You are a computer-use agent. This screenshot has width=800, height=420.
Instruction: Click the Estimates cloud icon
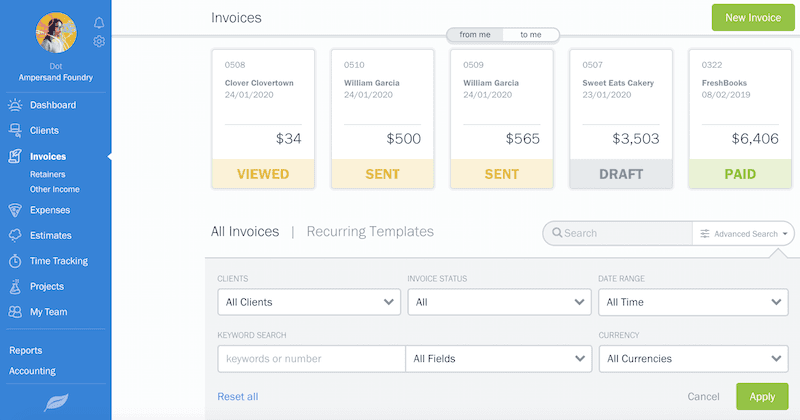[15, 236]
